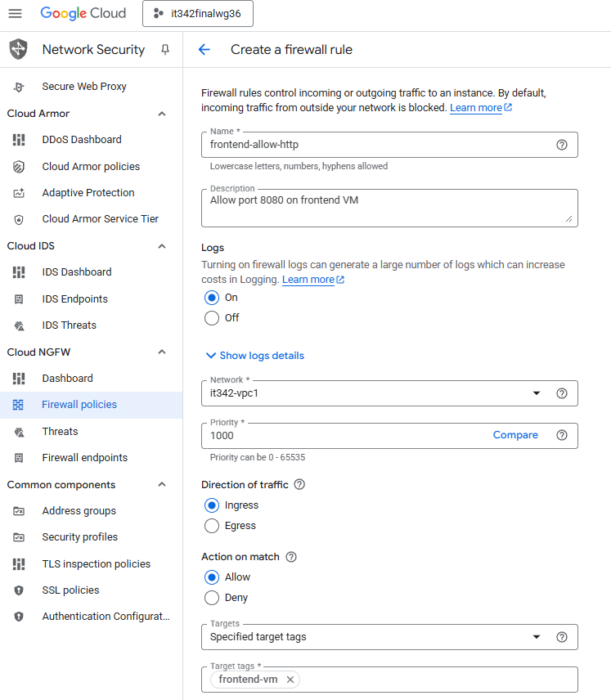Remove the frontend-vm target tag

(290, 680)
